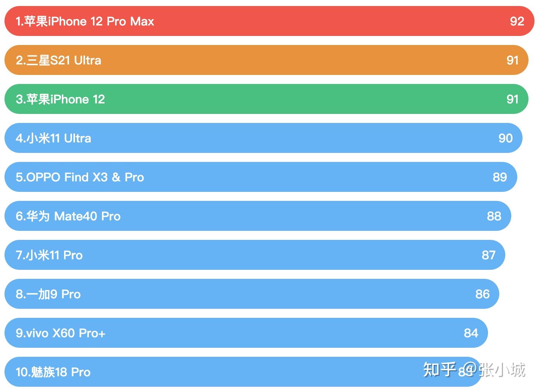The width and height of the screenshot is (539, 392).
Task: Select the 魅族18 Pro bar
Action: pos(243,372)
